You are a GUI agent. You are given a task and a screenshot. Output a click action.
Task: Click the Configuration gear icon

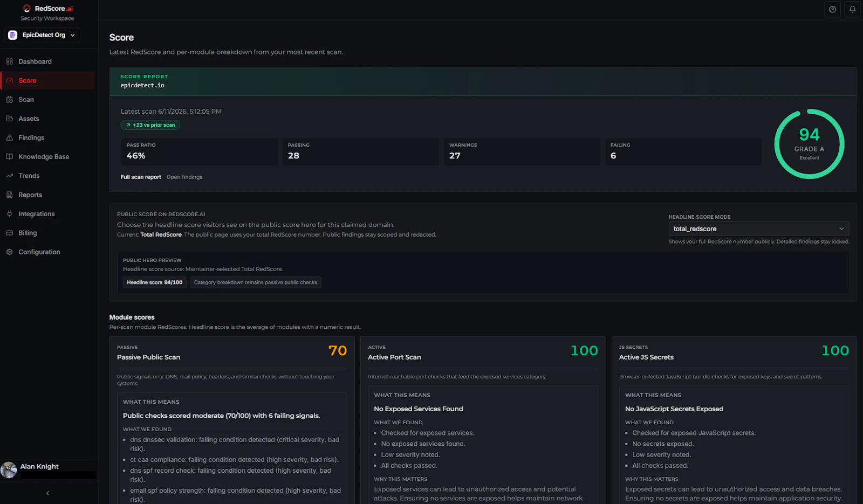10,252
